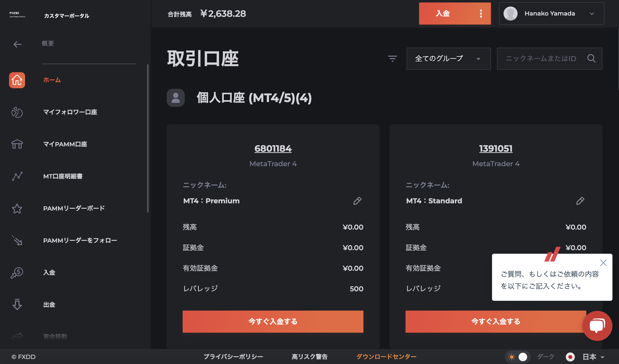This screenshot has width=619, height=364.
Task: Open マイフォロワー口座 menu item
Action: 70,112
